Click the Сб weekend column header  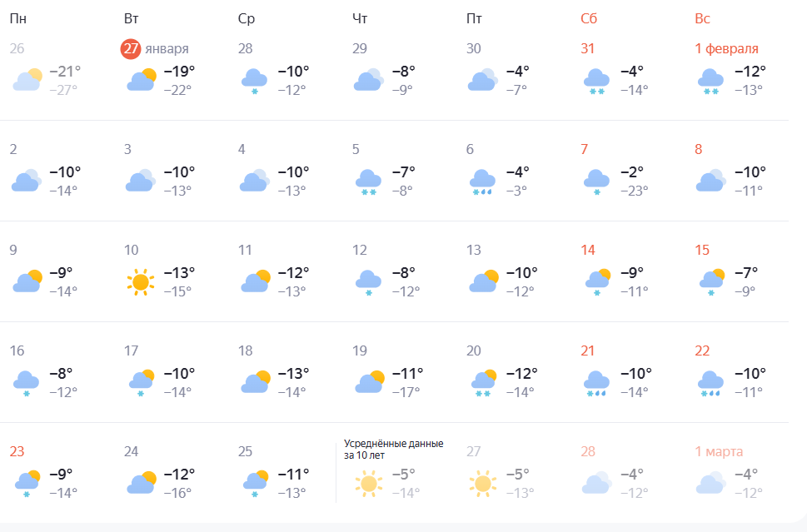click(589, 18)
